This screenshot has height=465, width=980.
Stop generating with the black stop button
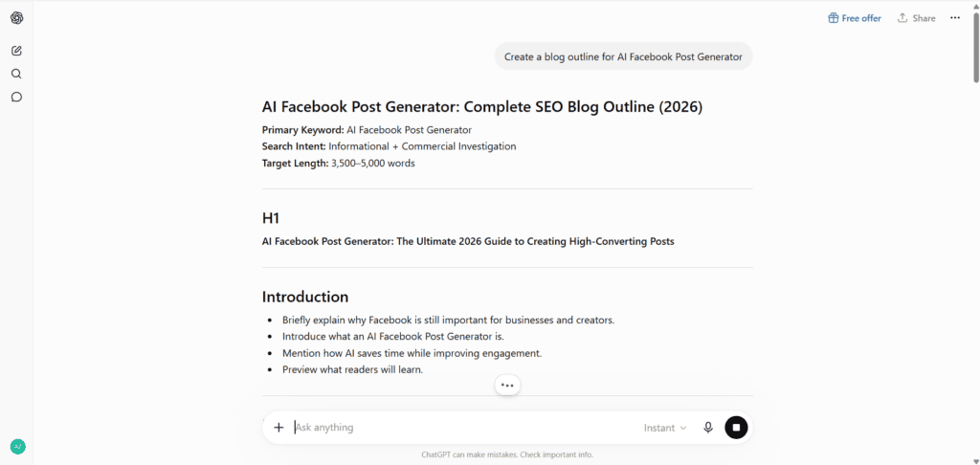[x=736, y=428]
